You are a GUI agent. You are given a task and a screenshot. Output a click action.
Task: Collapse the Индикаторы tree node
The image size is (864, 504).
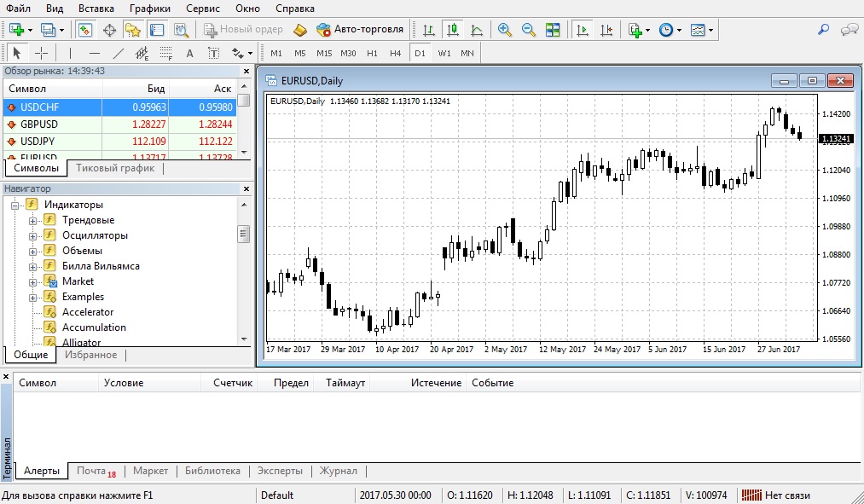point(14,206)
